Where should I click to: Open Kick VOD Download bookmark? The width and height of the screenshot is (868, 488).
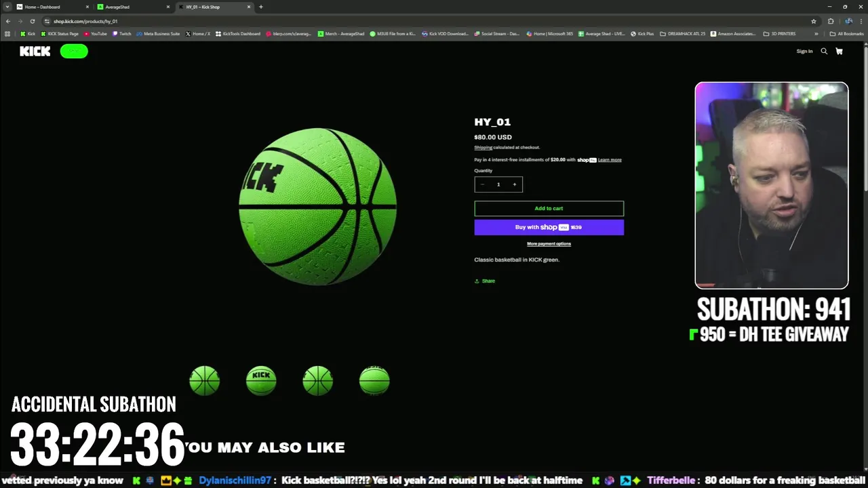tap(445, 33)
